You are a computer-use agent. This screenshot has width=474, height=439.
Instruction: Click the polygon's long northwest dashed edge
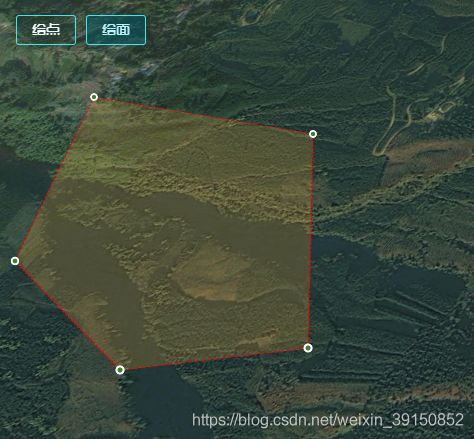54,179
